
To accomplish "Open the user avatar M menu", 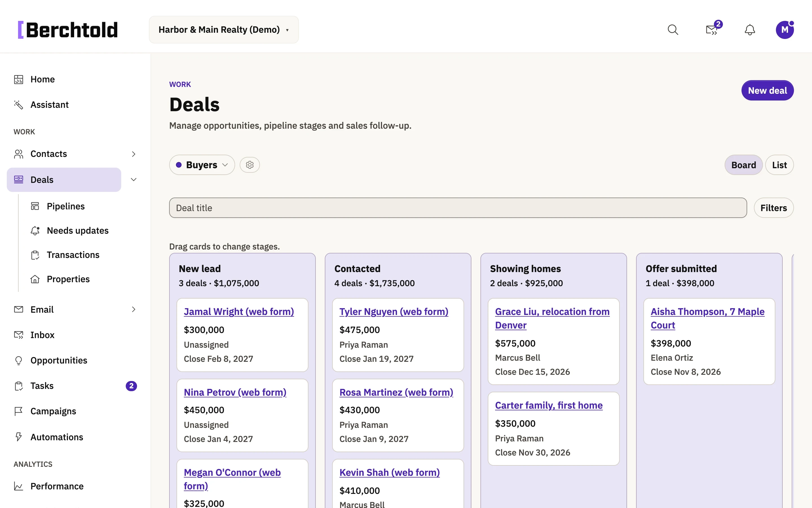I will (785, 30).
